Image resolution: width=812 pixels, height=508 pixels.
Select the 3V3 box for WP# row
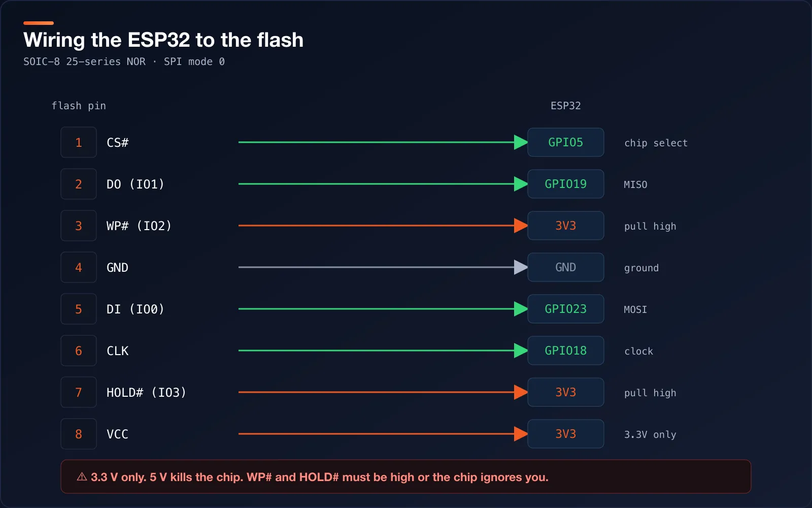tap(566, 226)
